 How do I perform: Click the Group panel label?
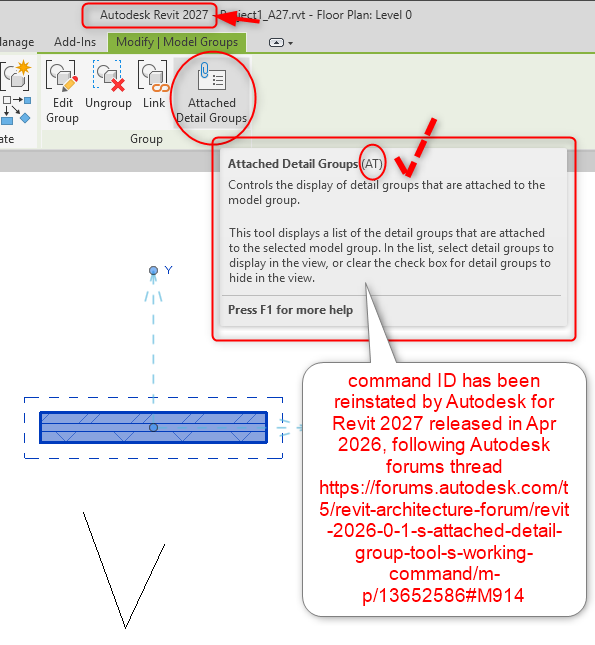[x=146, y=139]
